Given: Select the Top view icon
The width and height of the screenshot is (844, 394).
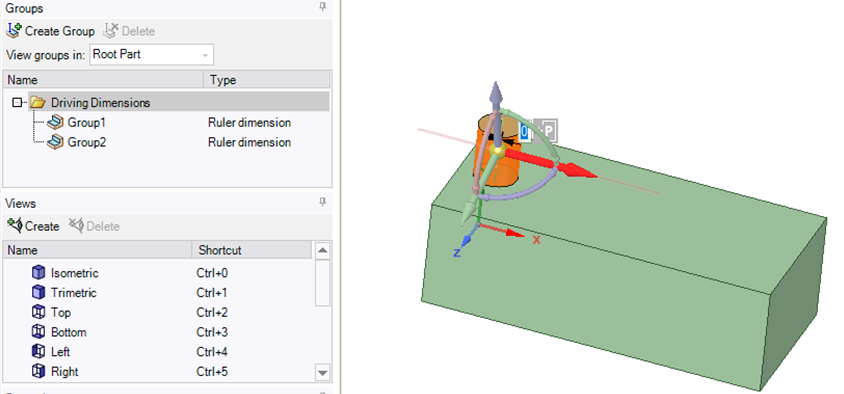Looking at the screenshot, I should [38, 312].
